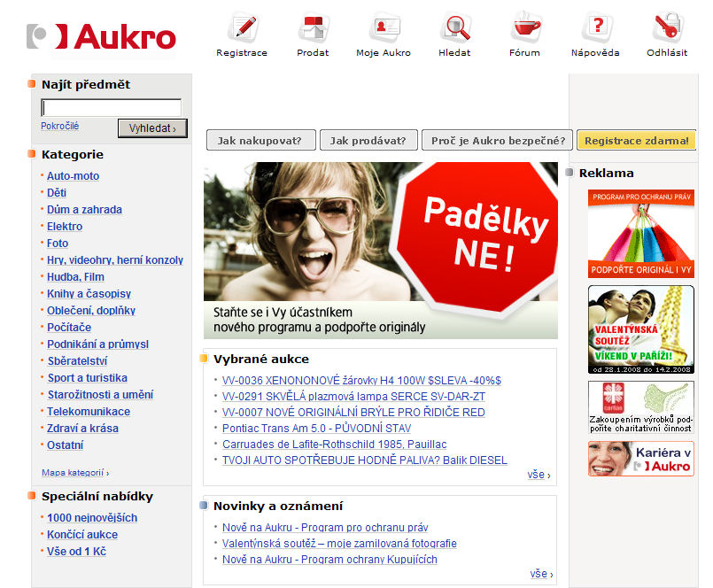Open the Valentýnská soutěž news link
713x588 pixels.
[339, 544]
